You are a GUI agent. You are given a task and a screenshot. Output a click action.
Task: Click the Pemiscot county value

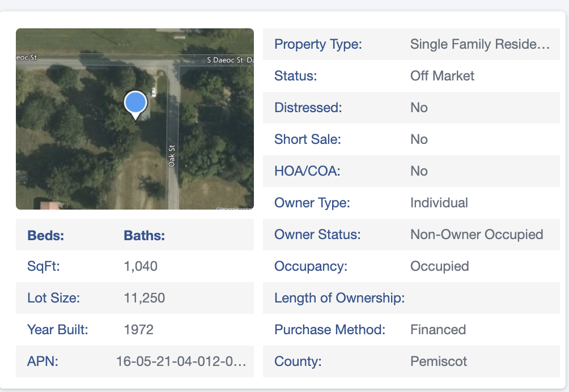click(x=438, y=361)
